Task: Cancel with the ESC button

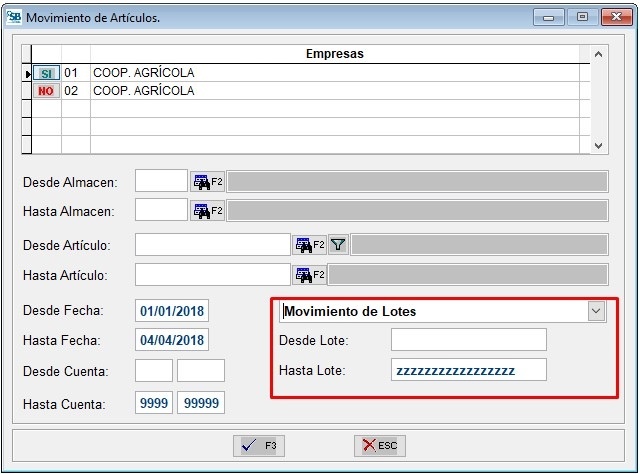Action: (x=380, y=446)
